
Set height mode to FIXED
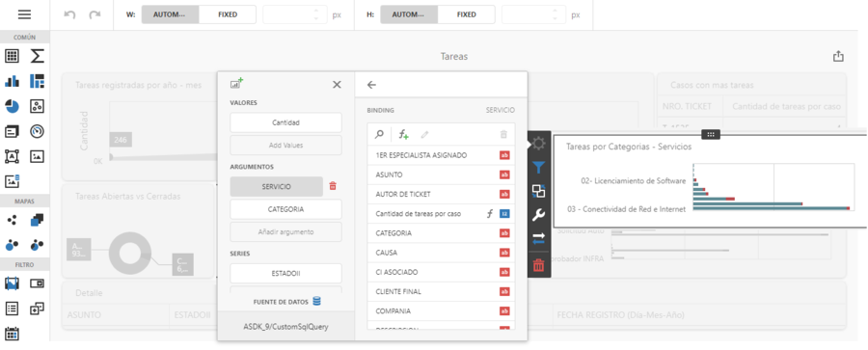pos(466,15)
